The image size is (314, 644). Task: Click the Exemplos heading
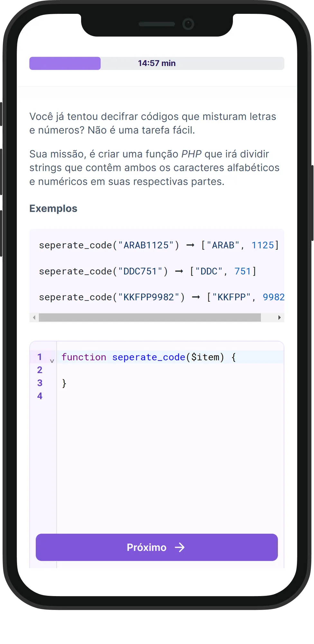point(53,209)
